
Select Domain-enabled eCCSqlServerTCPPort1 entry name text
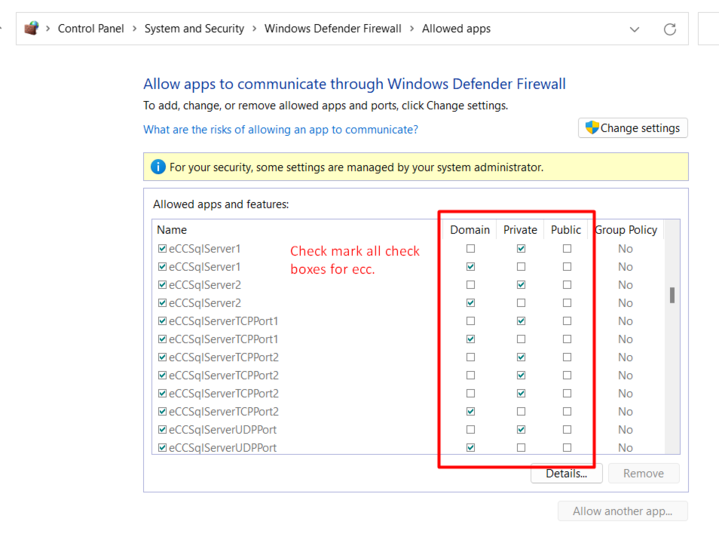(x=223, y=339)
